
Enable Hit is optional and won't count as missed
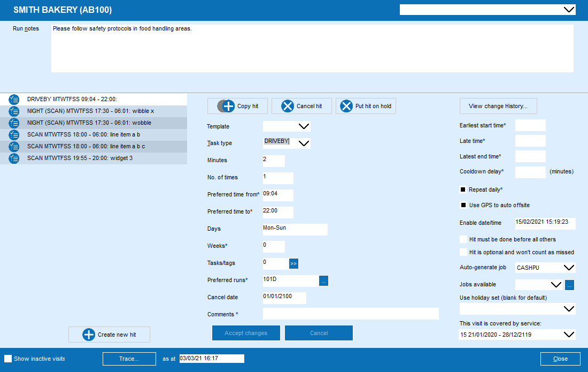point(463,252)
